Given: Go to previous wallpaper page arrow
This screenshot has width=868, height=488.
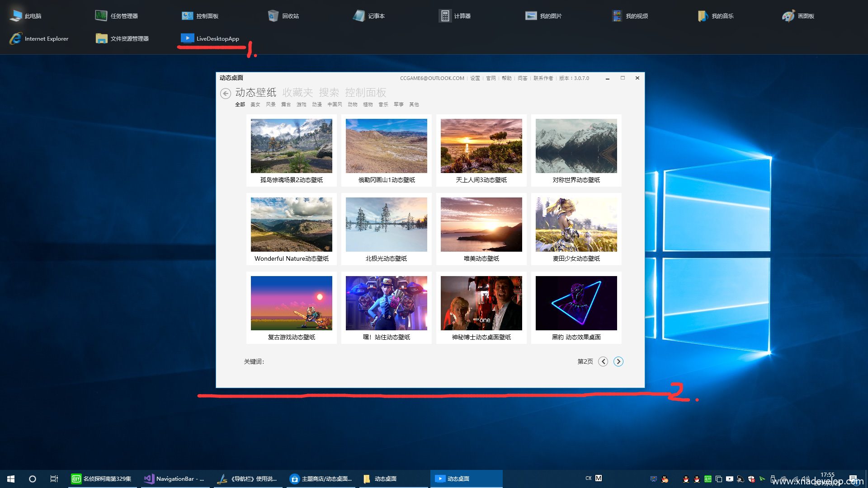Looking at the screenshot, I should pos(603,361).
